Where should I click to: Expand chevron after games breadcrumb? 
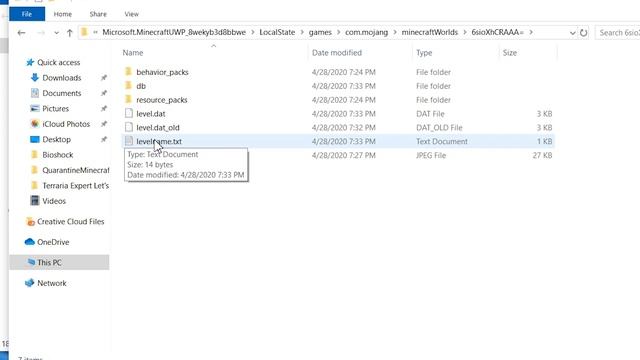point(339,32)
